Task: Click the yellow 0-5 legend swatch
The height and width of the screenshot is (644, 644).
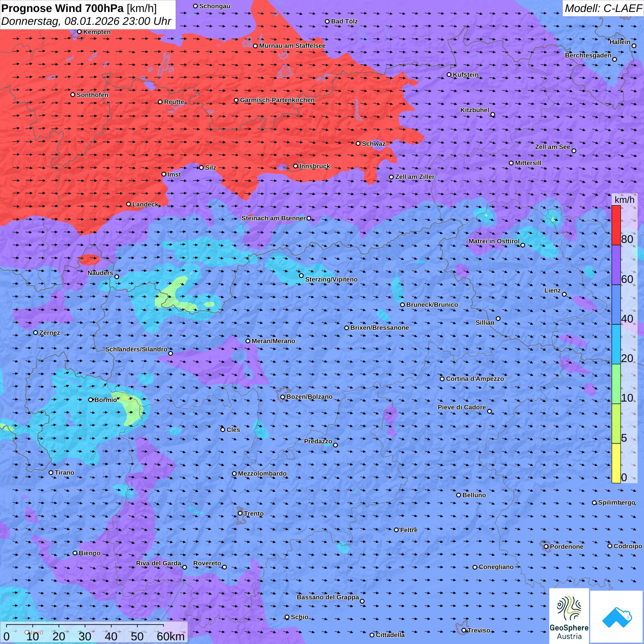Action: pos(616,463)
